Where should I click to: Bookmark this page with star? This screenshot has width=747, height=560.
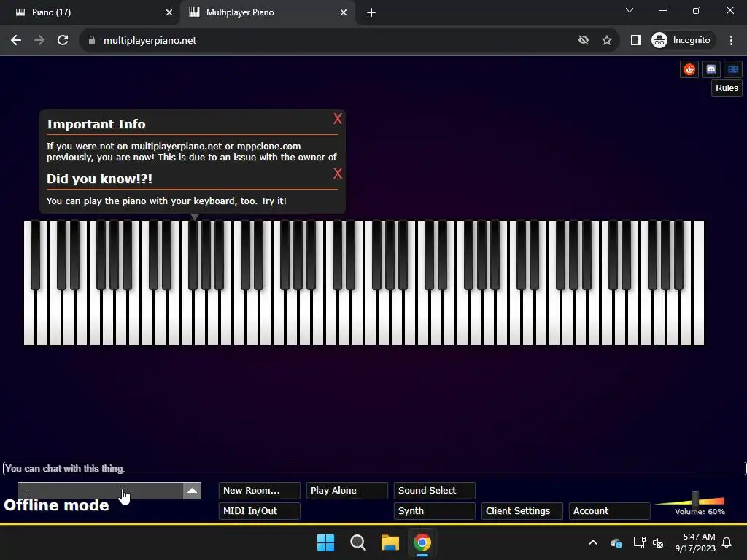(x=606, y=41)
